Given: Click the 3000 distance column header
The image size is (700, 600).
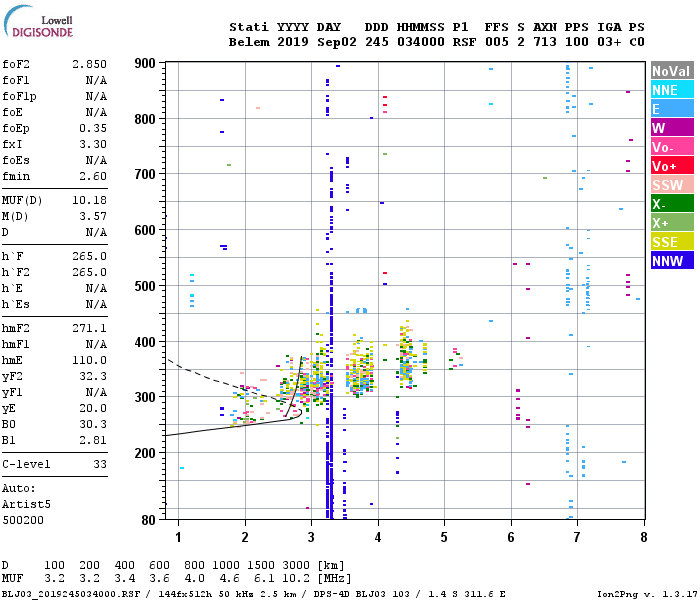Looking at the screenshot, I should [x=296, y=566].
